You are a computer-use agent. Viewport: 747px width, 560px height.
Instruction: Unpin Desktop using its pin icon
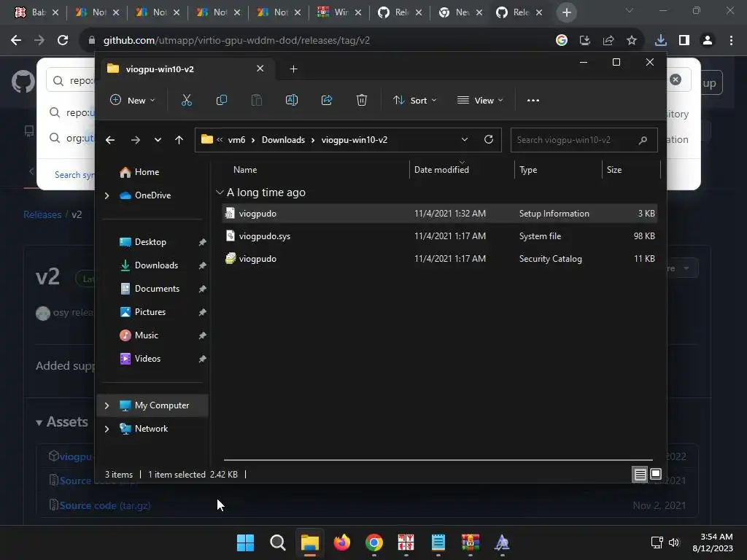point(202,242)
